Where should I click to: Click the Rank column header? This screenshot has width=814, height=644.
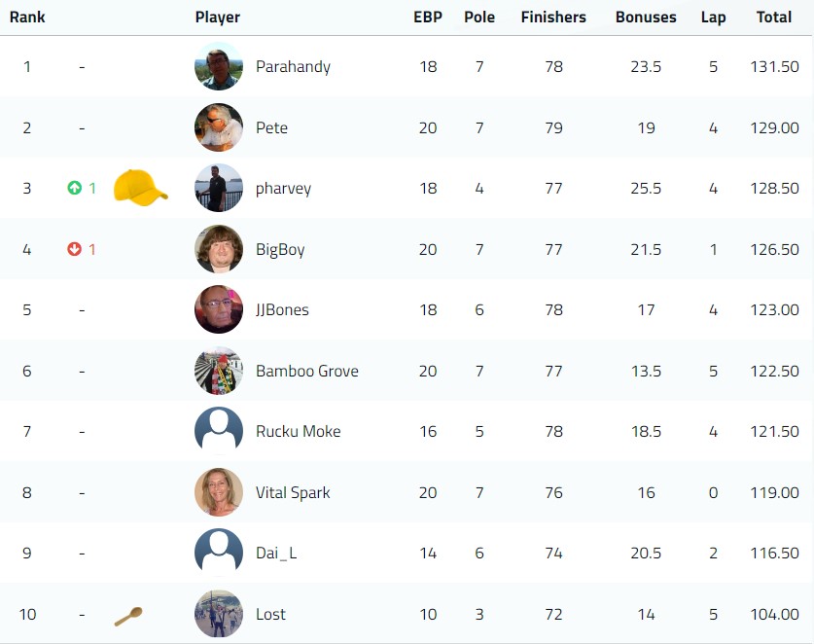coord(27,18)
